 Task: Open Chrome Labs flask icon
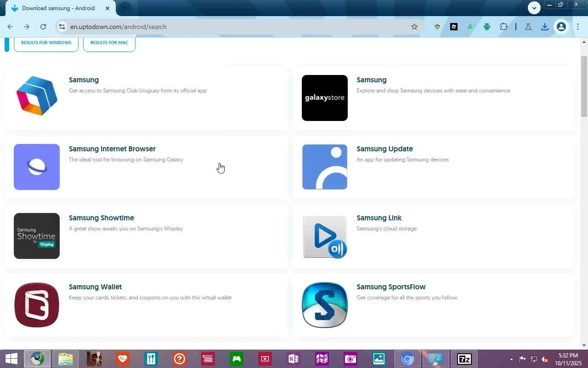coord(528,27)
